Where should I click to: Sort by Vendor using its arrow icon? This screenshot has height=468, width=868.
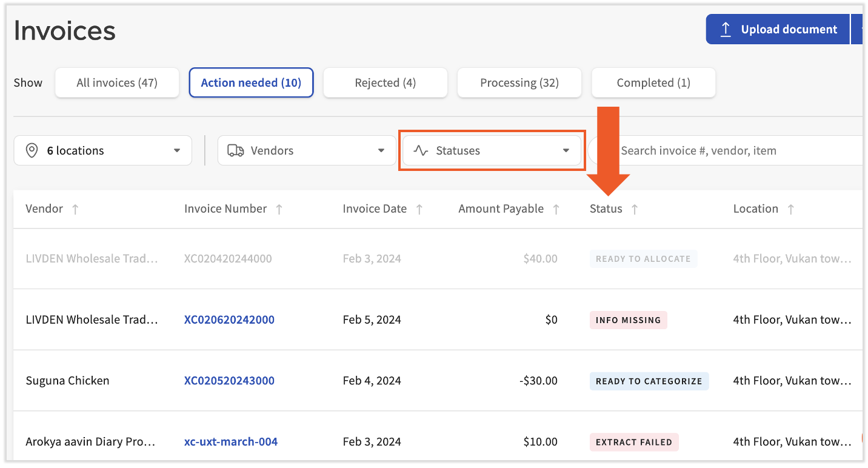(x=75, y=209)
